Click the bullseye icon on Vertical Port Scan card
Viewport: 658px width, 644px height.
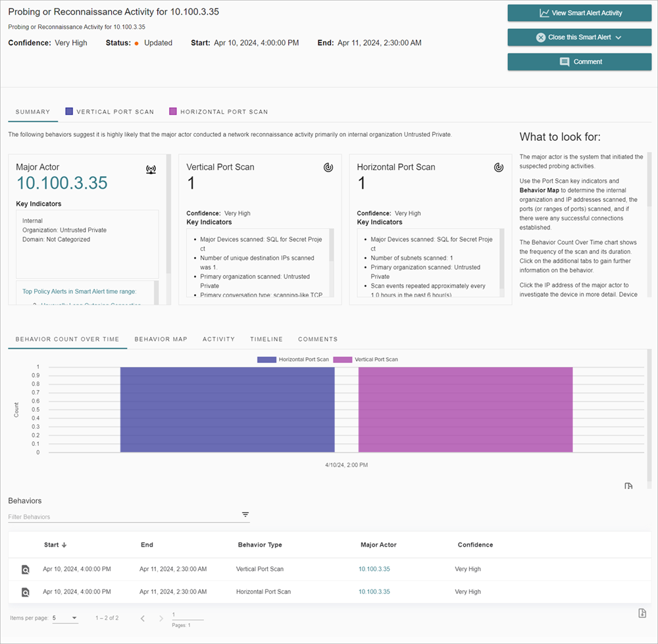[x=328, y=167]
